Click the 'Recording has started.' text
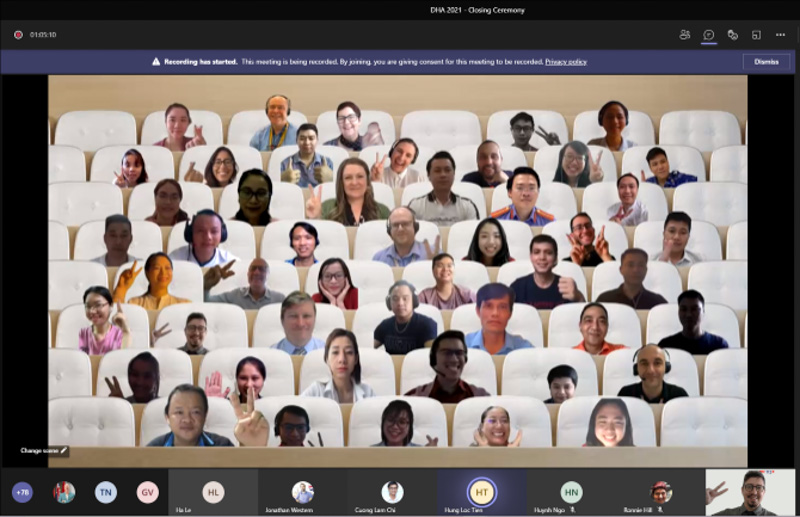 (201, 62)
